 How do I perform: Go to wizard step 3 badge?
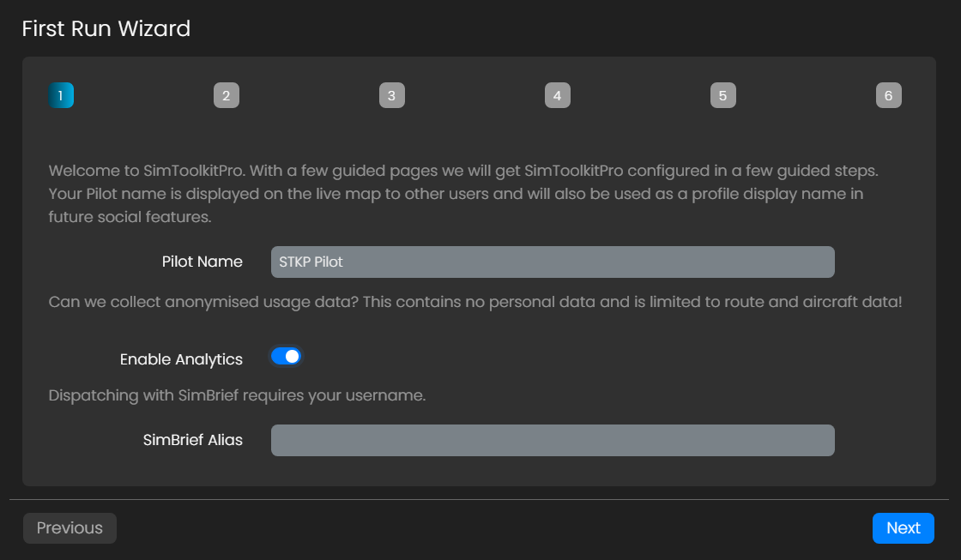(391, 95)
